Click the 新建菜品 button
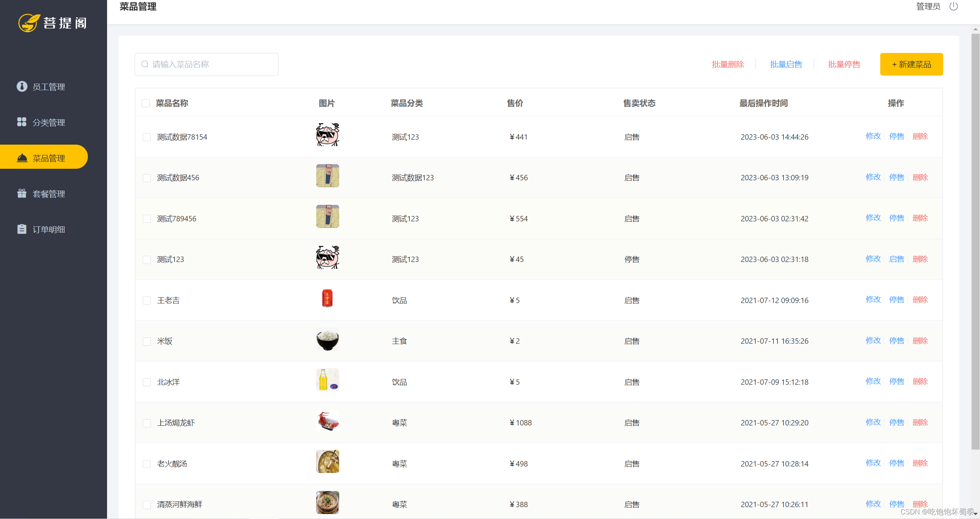Screen dimensions: 980x519 coord(911,64)
